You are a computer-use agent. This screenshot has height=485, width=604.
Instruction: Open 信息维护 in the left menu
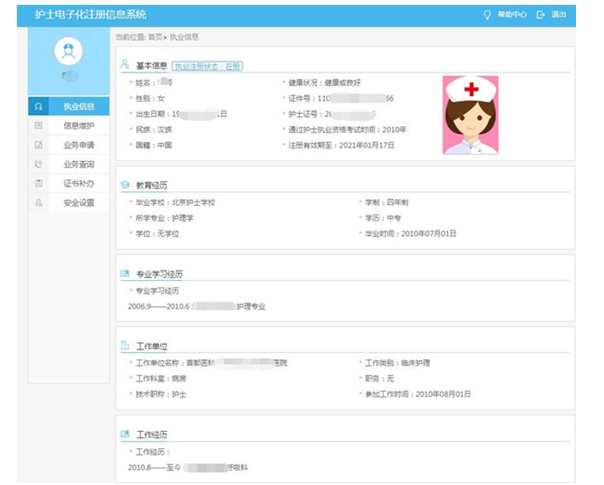click(78, 126)
